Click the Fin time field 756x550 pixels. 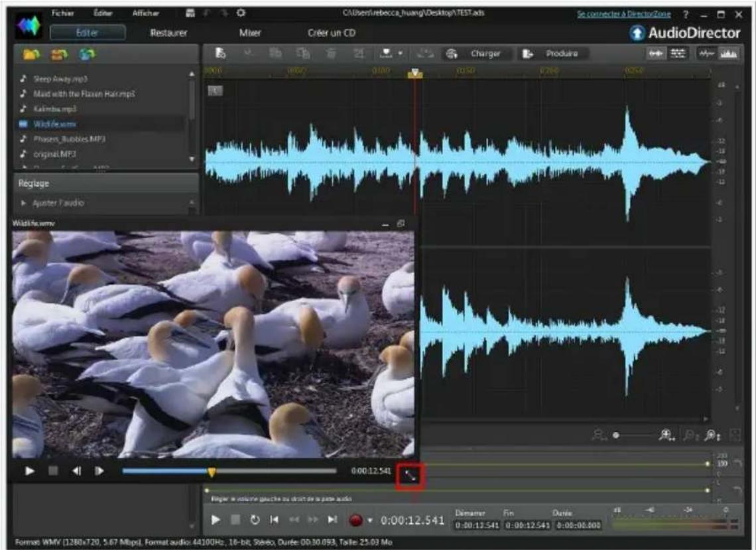coord(527,525)
